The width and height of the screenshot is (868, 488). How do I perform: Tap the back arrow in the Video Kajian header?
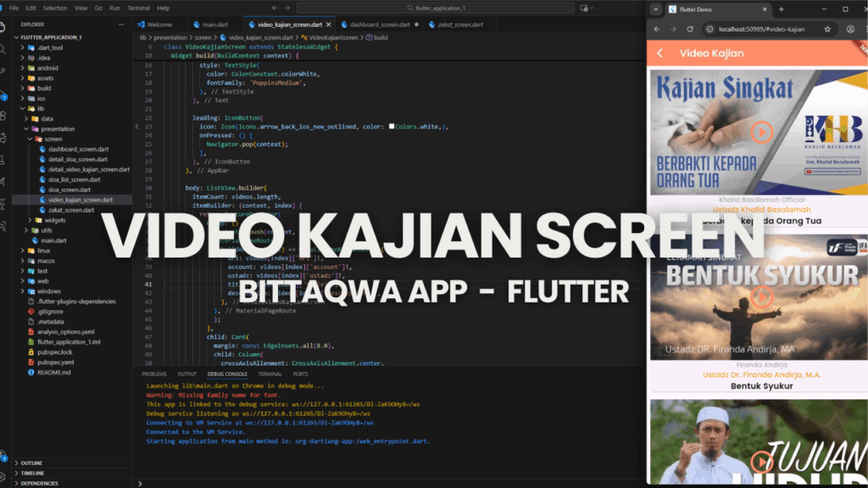659,53
